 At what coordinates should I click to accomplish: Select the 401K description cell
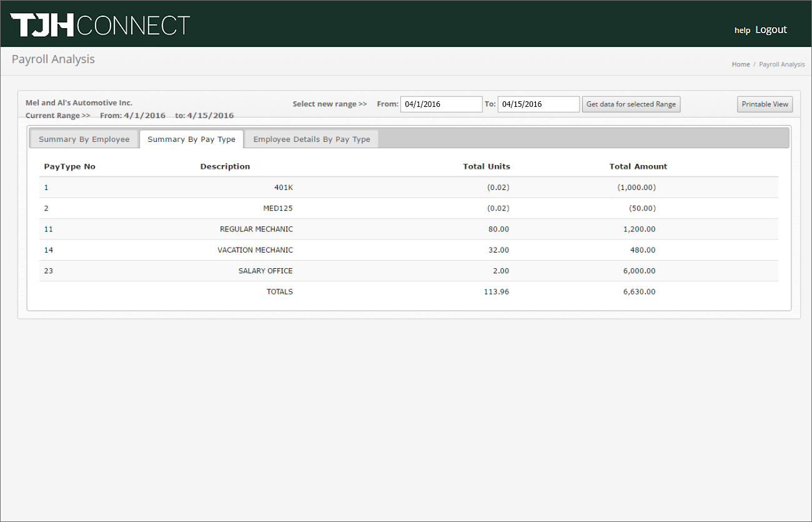point(284,188)
